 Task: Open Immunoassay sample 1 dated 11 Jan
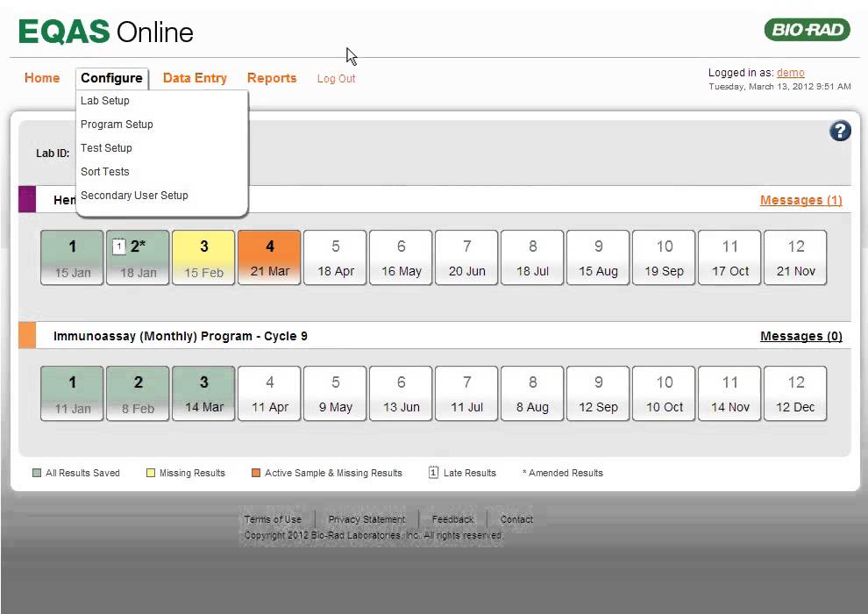(72, 394)
